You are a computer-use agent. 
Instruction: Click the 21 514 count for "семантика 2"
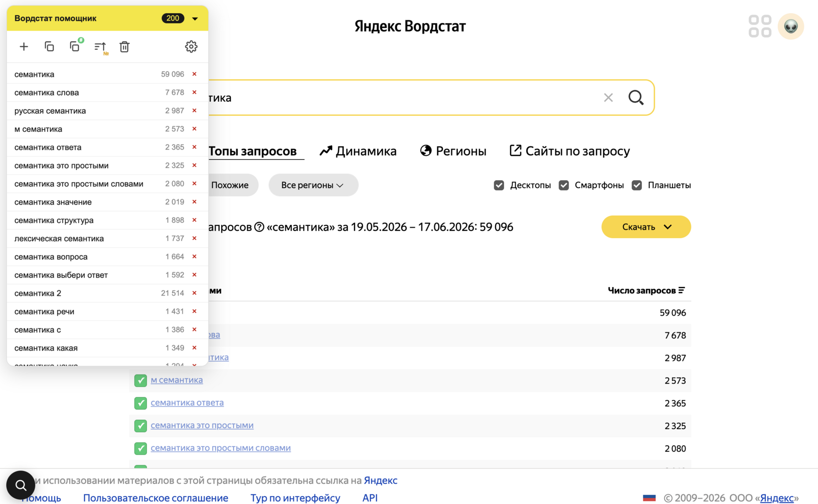click(x=172, y=293)
